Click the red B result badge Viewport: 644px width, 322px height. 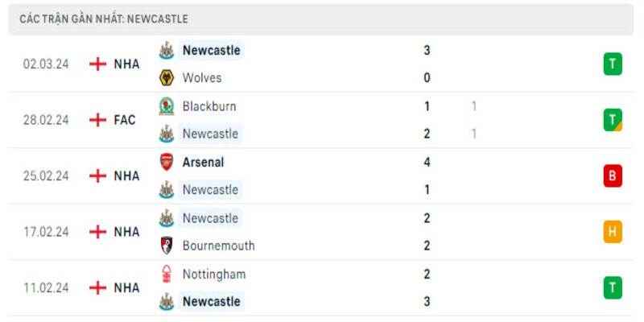tap(613, 175)
